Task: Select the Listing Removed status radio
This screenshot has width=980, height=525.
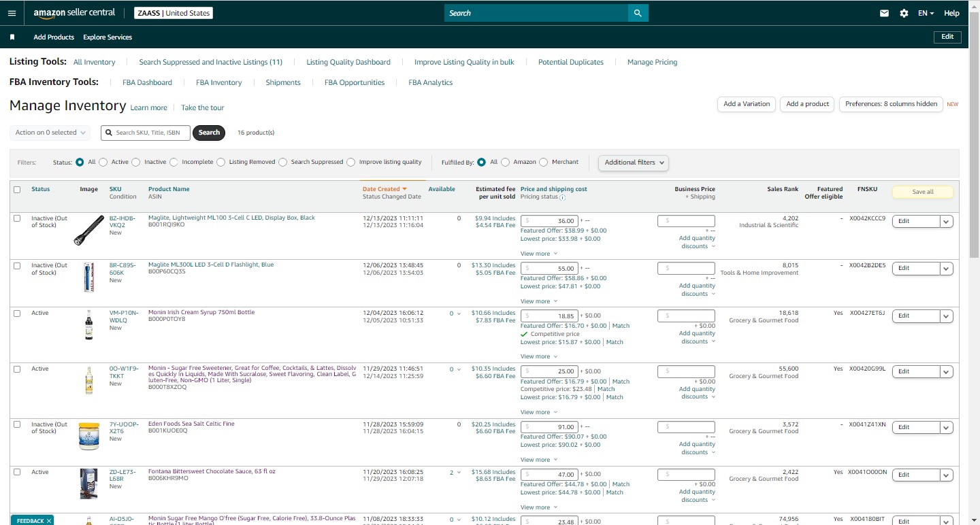Action: pyautogui.click(x=220, y=163)
